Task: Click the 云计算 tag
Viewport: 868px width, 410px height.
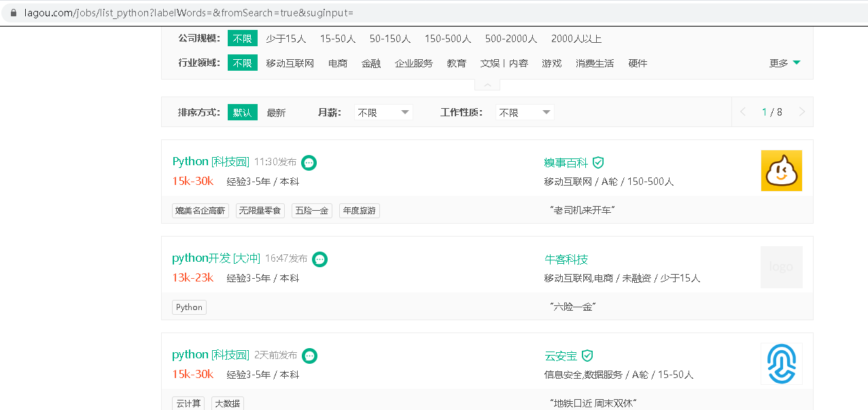Action: click(188, 404)
